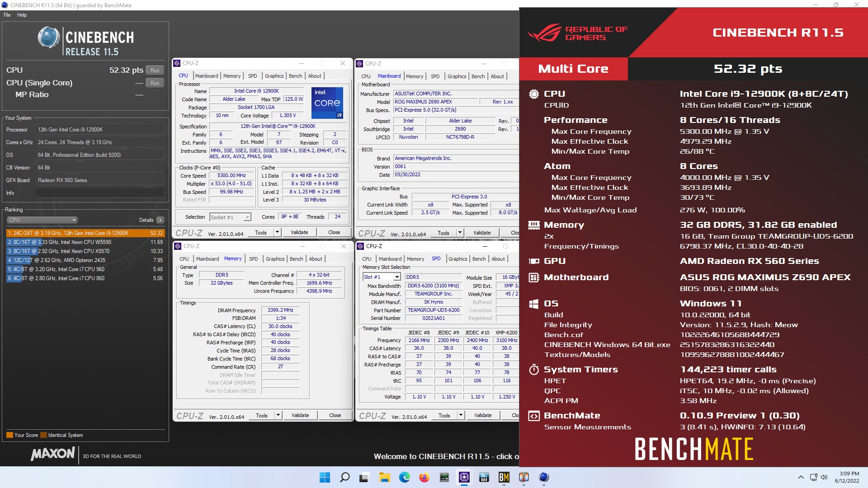Open the CPU ranking category dropdown
The image size is (868, 488).
tap(42, 220)
